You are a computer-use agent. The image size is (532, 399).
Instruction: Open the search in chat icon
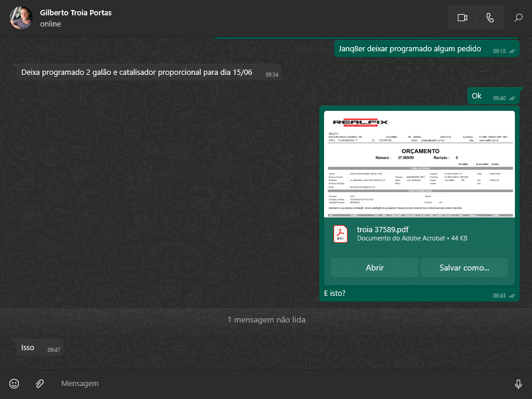coord(518,18)
